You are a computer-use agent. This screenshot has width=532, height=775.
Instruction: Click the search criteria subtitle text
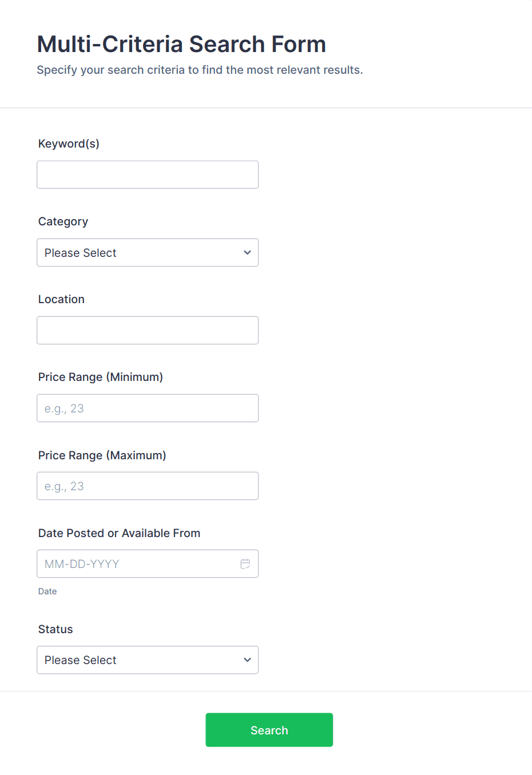[x=200, y=70]
